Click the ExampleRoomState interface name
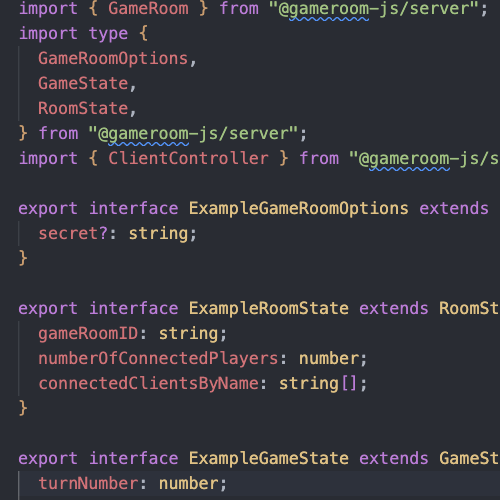Image resolution: width=500 pixels, height=500 pixels. pyautogui.click(x=269, y=309)
